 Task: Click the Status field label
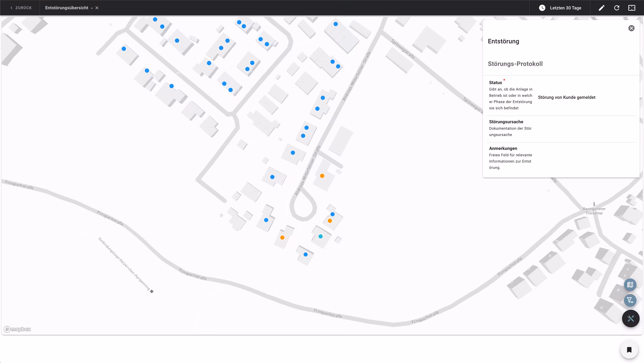pos(495,83)
